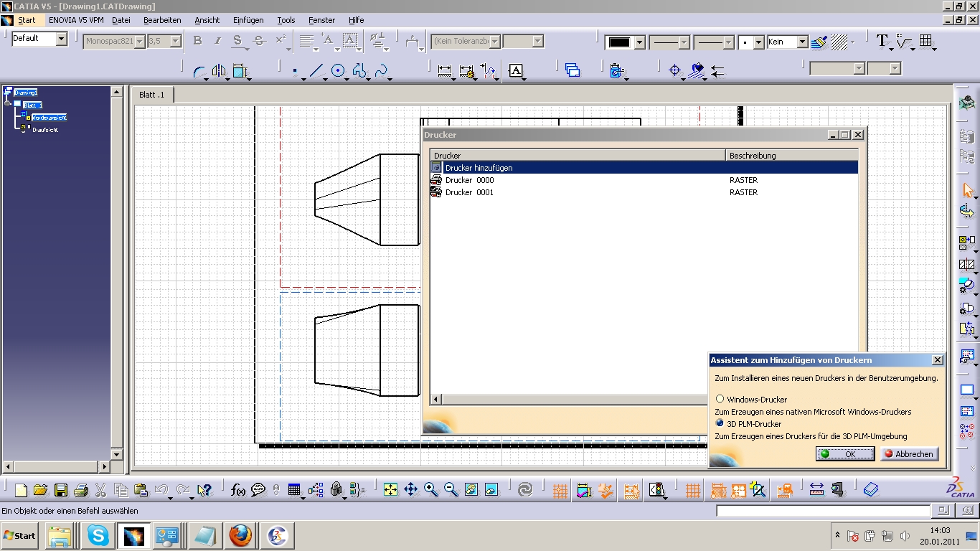This screenshot has height=551, width=980.
Task: Open the Kein Toleranzbereich dropdown
Action: (495, 42)
